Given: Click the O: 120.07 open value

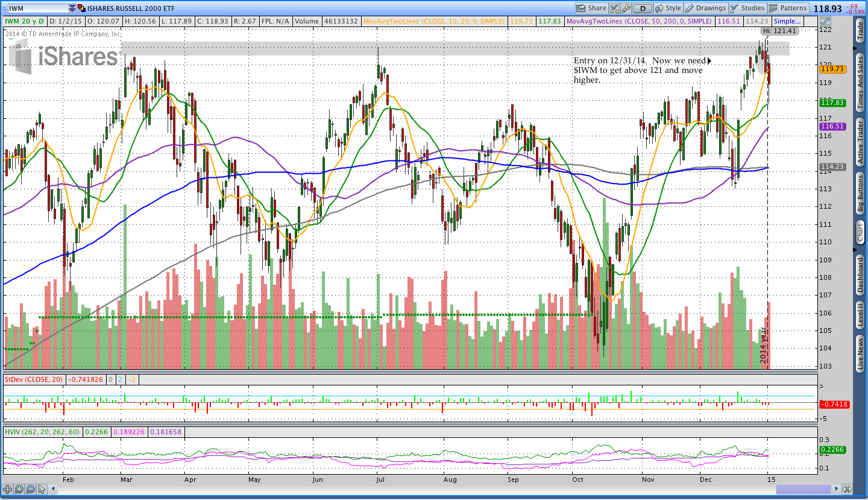Looking at the screenshot, I should click(x=104, y=21).
